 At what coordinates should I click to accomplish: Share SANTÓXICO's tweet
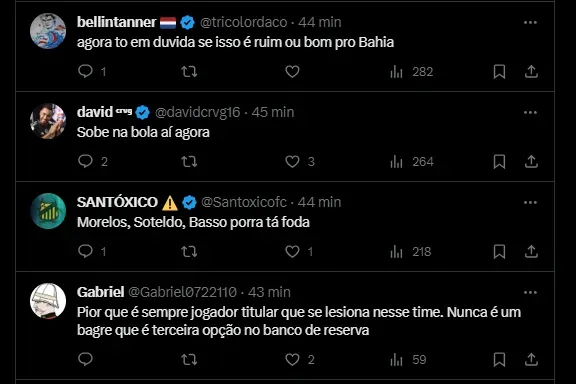point(531,252)
